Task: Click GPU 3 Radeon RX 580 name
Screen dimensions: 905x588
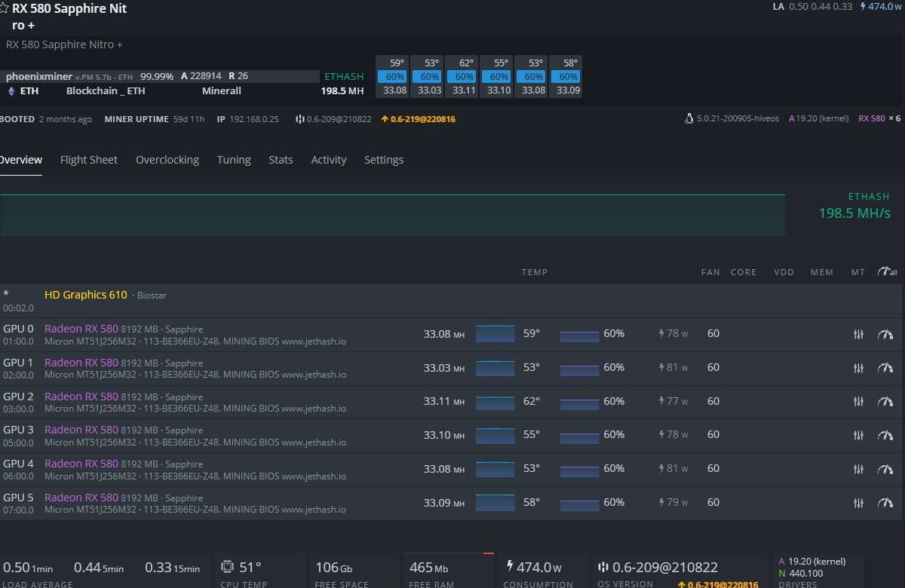Action: click(x=81, y=430)
